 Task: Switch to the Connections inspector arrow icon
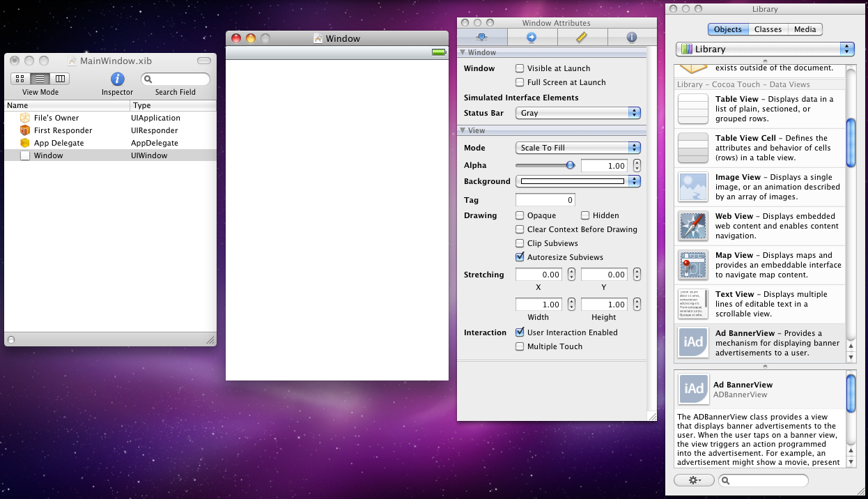click(532, 37)
